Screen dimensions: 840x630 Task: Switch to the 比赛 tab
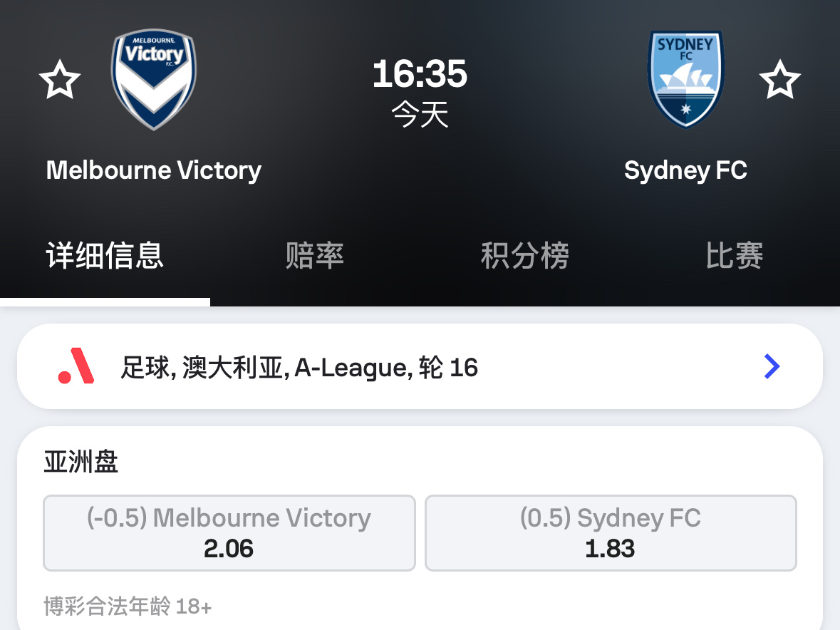click(735, 256)
